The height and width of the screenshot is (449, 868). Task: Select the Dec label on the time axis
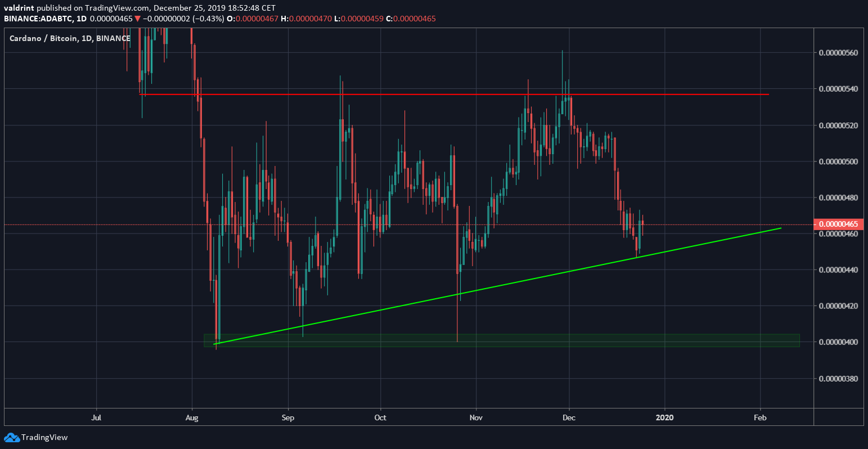(x=569, y=417)
